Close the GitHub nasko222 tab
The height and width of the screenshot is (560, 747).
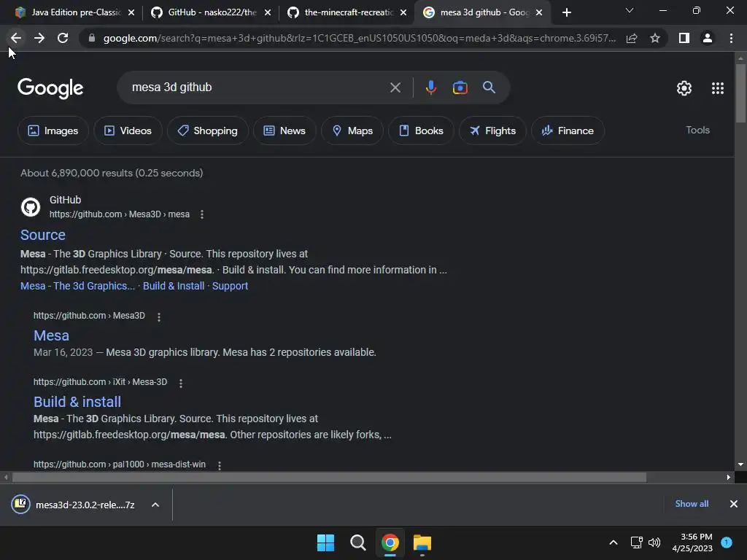[x=268, y=12]
